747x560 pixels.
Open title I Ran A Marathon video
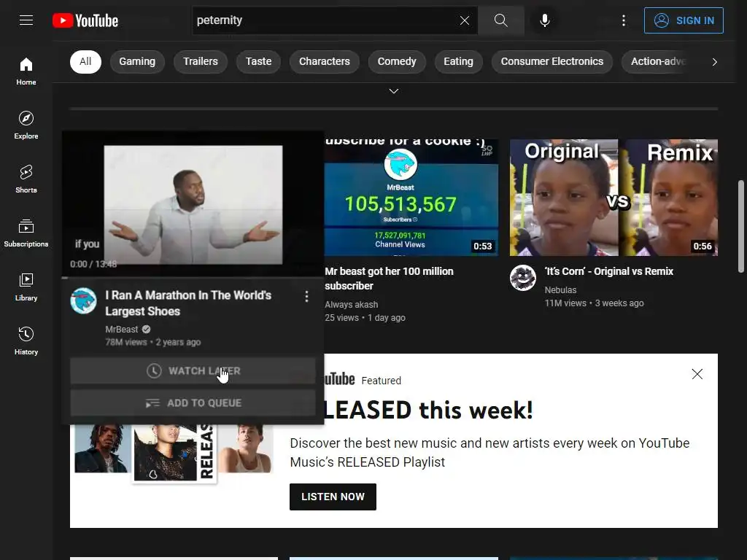click(188, 303)
